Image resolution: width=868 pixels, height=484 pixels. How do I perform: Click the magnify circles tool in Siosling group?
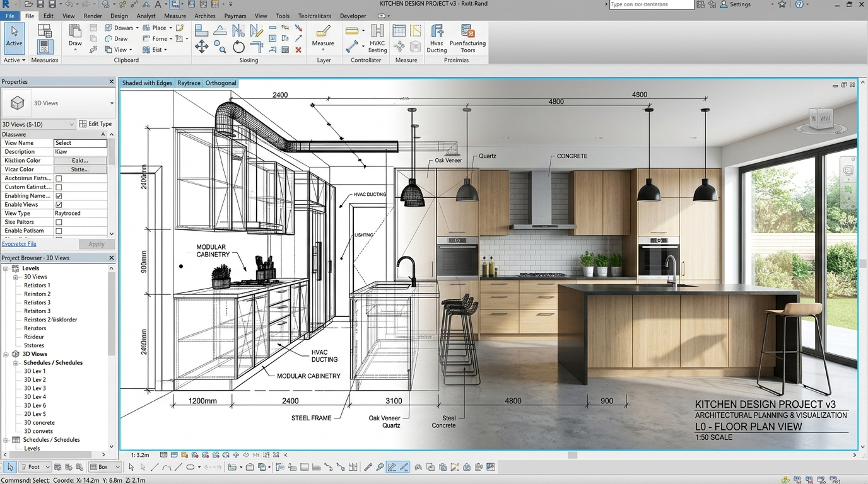[220, 46]
